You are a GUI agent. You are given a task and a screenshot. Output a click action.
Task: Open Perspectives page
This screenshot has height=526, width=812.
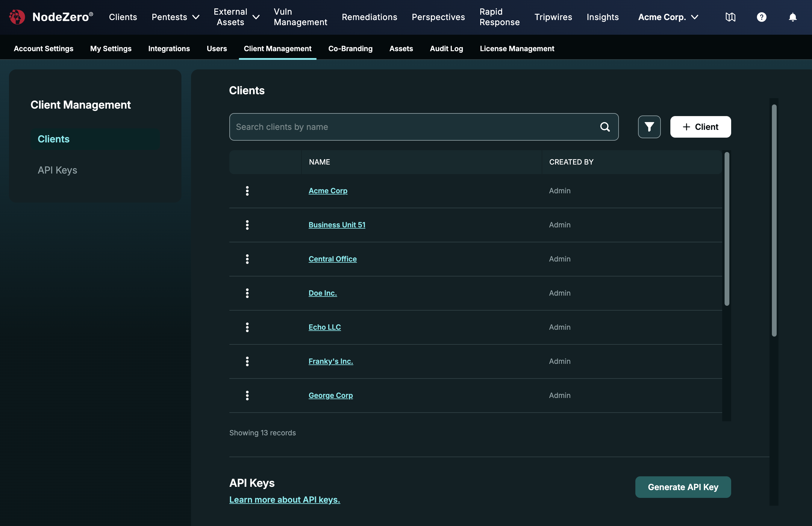tap(438, 17)
